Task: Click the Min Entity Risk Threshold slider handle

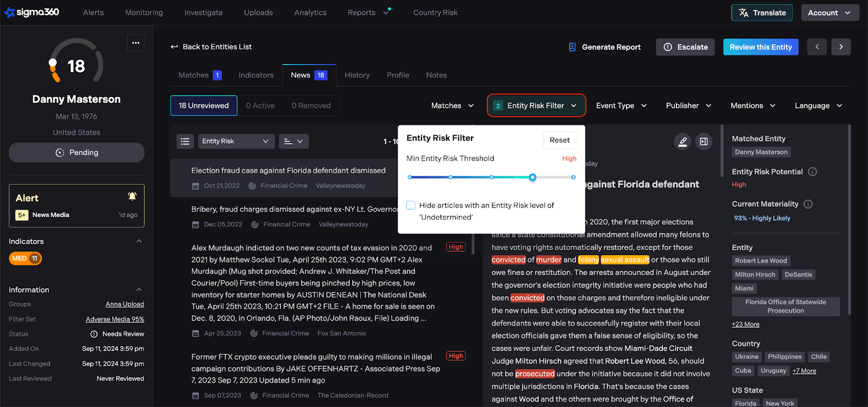Action: click(x=532, y=177)
